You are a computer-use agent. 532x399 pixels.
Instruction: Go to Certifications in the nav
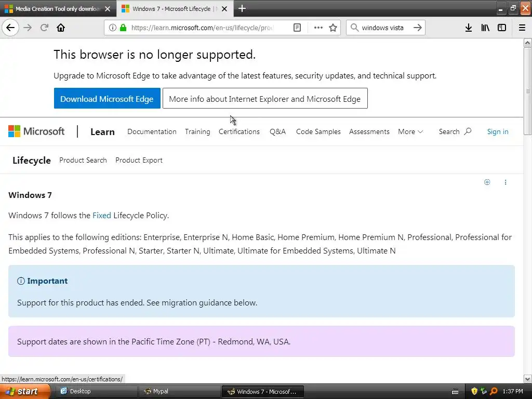pos(239,131)
